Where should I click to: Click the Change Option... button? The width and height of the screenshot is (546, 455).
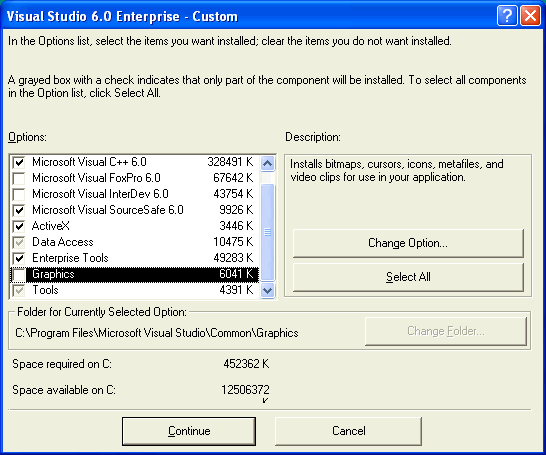point(408,243)
